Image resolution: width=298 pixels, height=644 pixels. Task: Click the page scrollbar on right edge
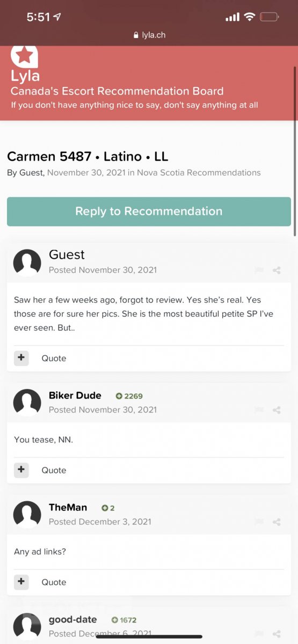tap(295, 150)
